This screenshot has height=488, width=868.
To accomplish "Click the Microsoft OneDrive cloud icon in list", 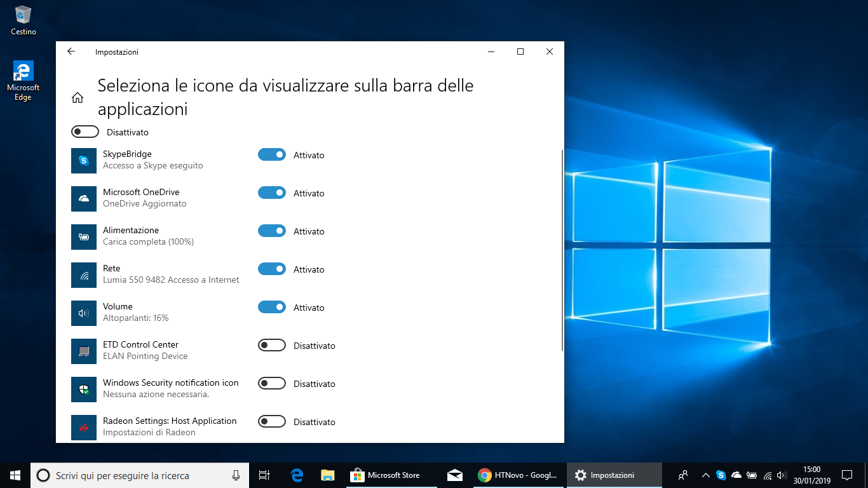I will point(84,199).
